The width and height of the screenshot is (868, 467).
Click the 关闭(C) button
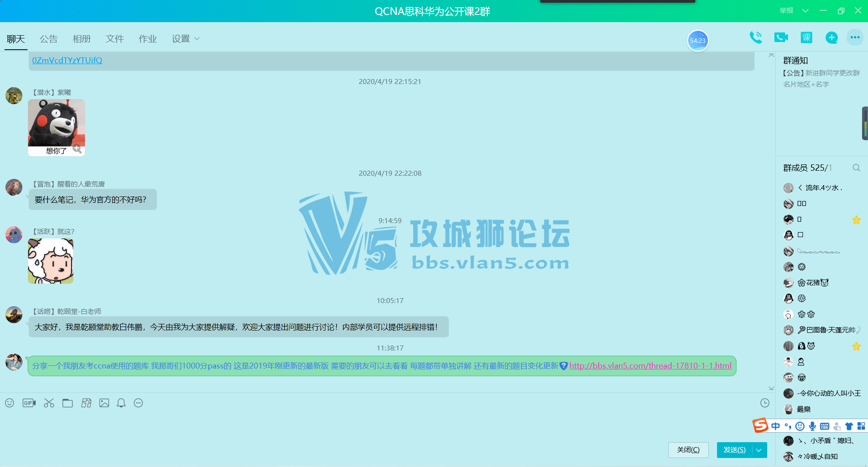[x=688, y=450]
